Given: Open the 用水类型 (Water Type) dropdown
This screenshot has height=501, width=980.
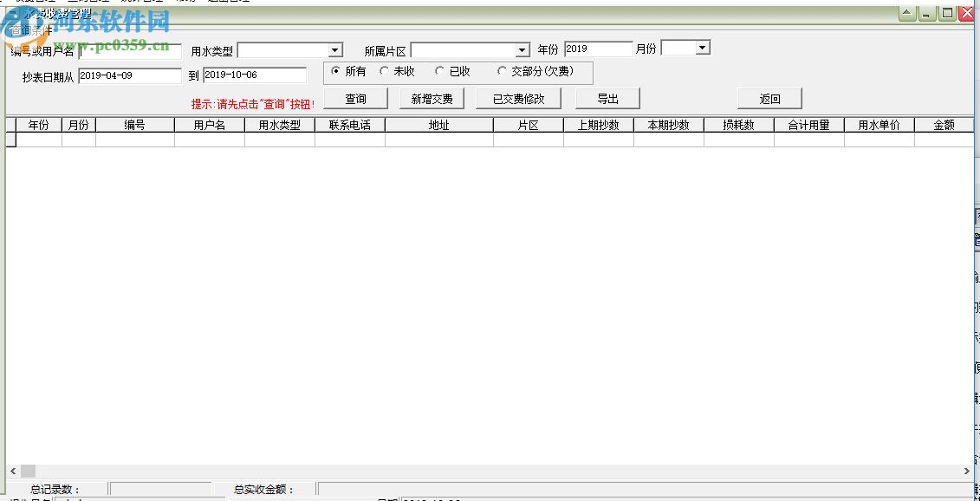Looking at the screenshot, I should coord(334,49).
